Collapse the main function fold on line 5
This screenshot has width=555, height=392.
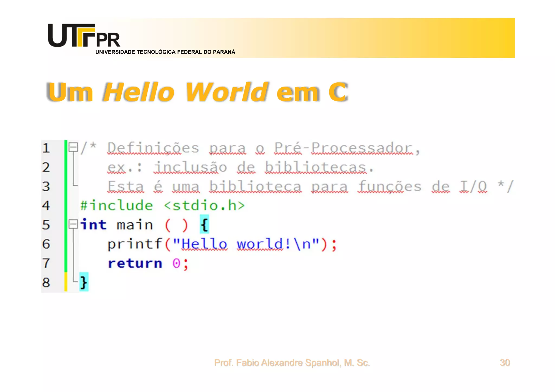[x=73, y=224]
